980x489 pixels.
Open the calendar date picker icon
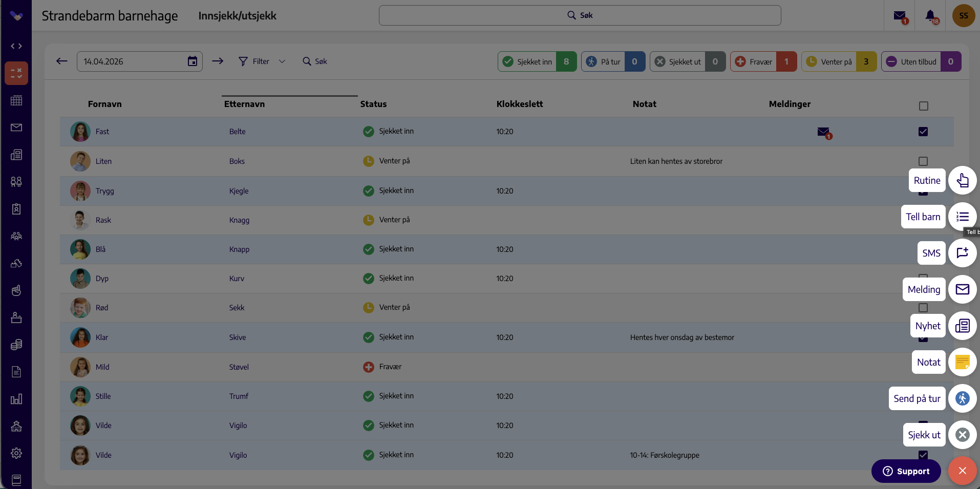click(x=193, y=61)
